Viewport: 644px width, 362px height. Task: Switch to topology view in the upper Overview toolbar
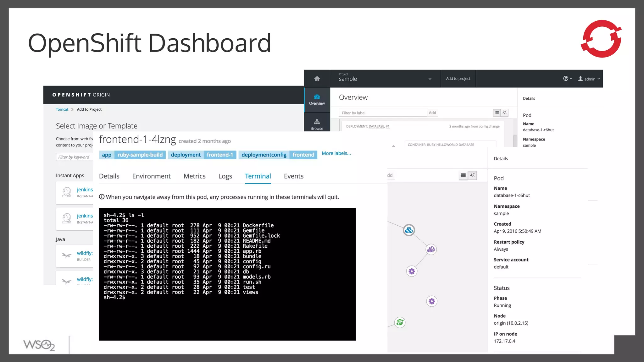pos(504,112)
